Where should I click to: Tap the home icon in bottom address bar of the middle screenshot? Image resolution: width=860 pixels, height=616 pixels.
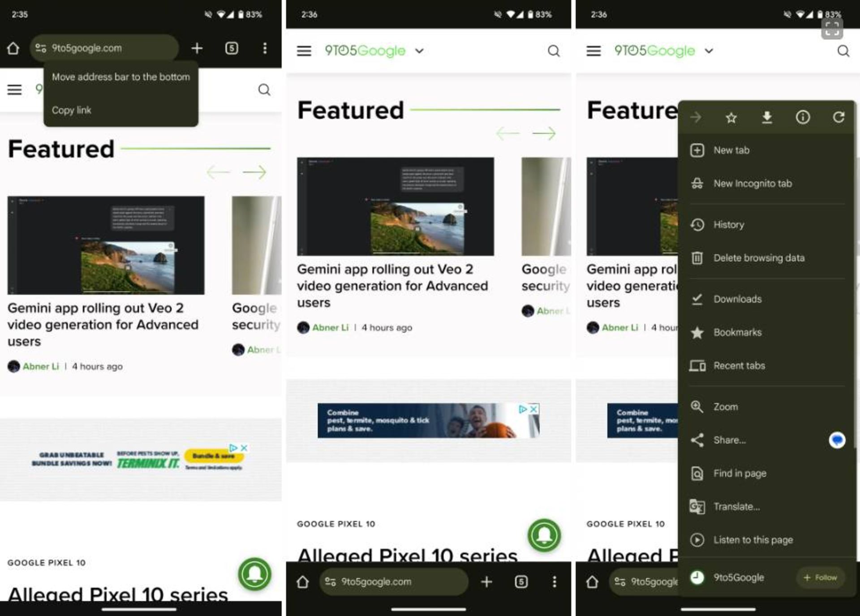303,582
